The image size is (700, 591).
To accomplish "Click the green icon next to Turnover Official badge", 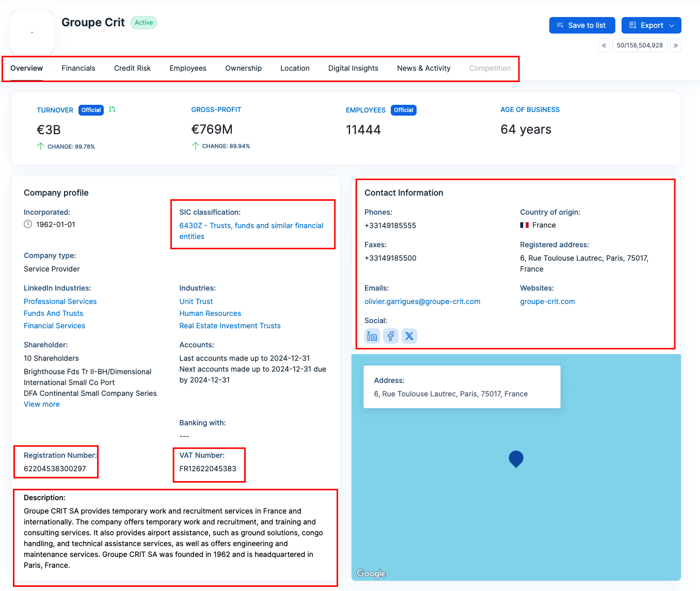I will tap(112, 109).
